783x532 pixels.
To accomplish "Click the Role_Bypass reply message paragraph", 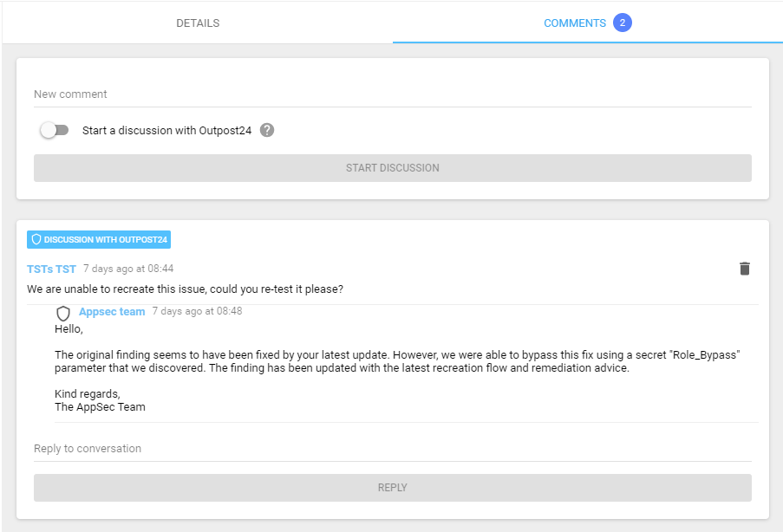I will coord(396,361).
